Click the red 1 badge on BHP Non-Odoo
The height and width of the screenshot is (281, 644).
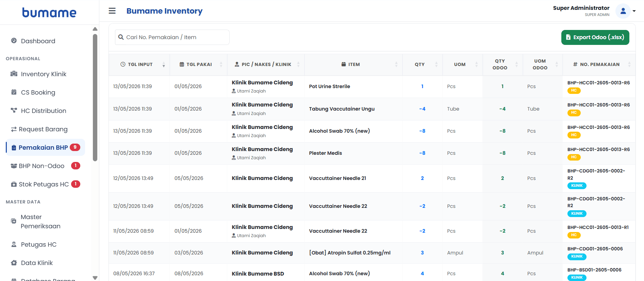pyautogui.click(x=76, y=166)
